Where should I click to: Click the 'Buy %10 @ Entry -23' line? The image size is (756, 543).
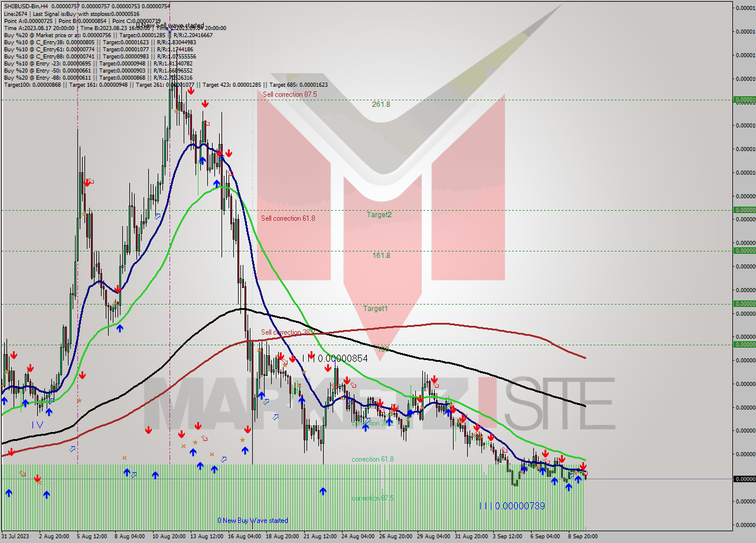click(x=98, y=63)
